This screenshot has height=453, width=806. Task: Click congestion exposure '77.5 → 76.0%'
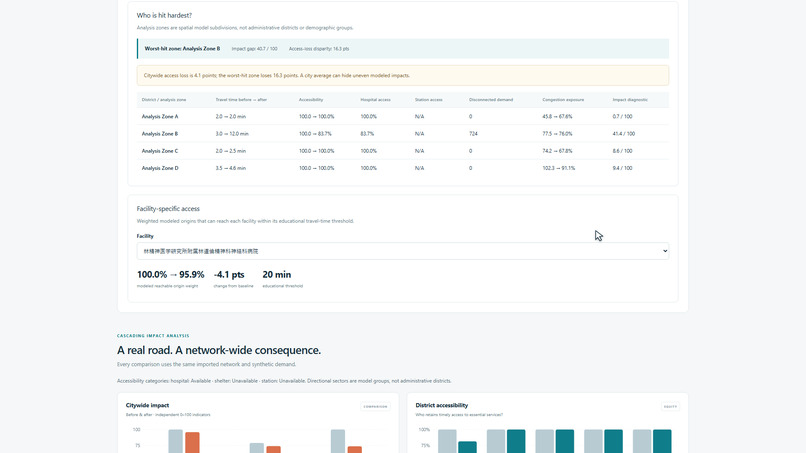click(557, 134)
